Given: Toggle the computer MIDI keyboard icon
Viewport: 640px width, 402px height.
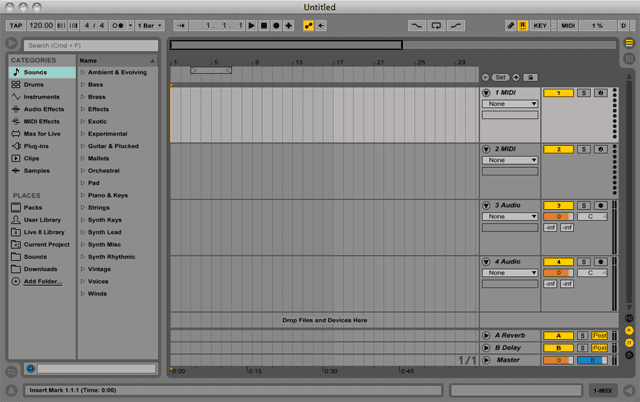Looking at the screenshot, I should click(x=522, y=26).
